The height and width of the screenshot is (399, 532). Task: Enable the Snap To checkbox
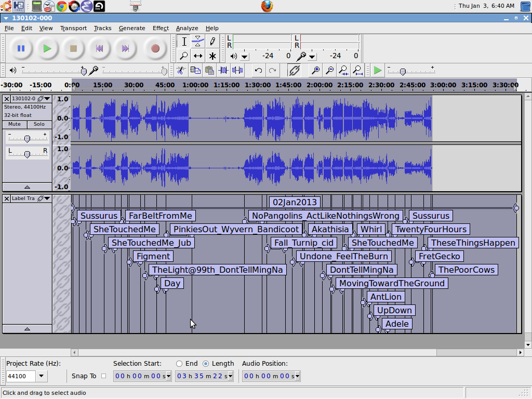(103, 376)
